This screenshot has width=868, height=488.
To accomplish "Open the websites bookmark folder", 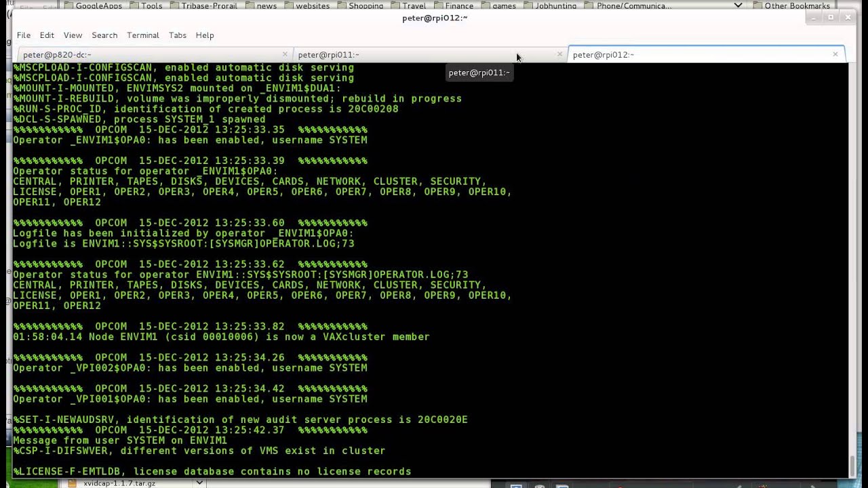I will 307,5.
